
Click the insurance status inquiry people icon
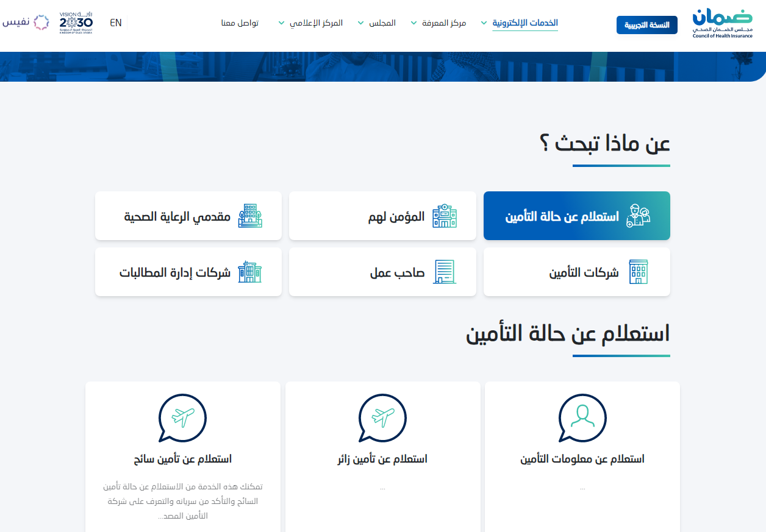point(639,216)
